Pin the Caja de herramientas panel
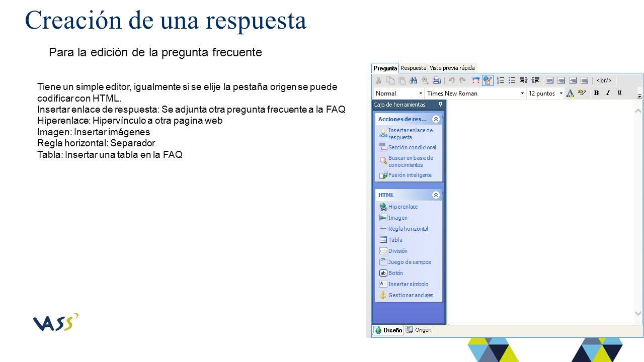 pos(440,105)
